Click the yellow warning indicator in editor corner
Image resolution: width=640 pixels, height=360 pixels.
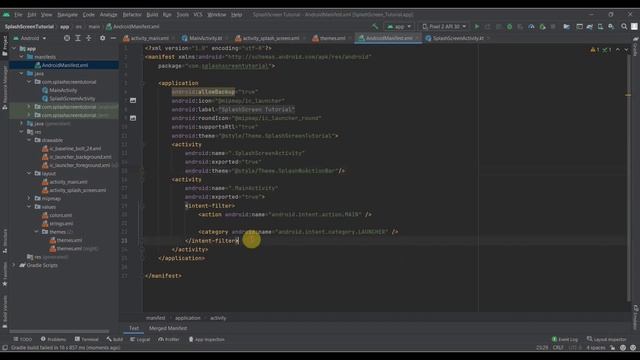pos(594,50)
